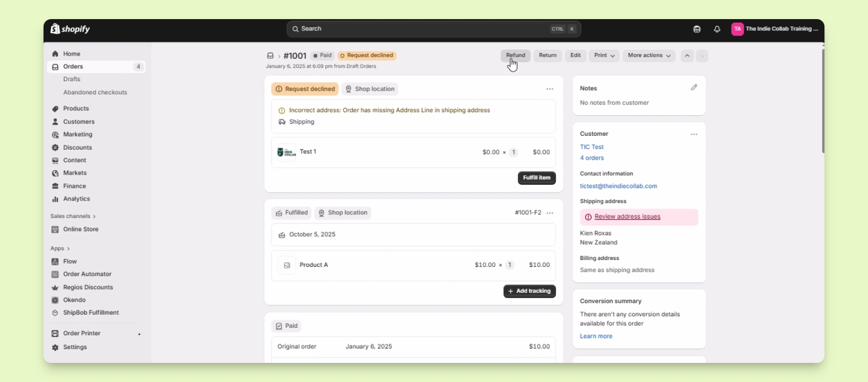Open the store switcher 'The Indie Collab Training'
This screenshot has height=382, width=868.
[775, 29]
